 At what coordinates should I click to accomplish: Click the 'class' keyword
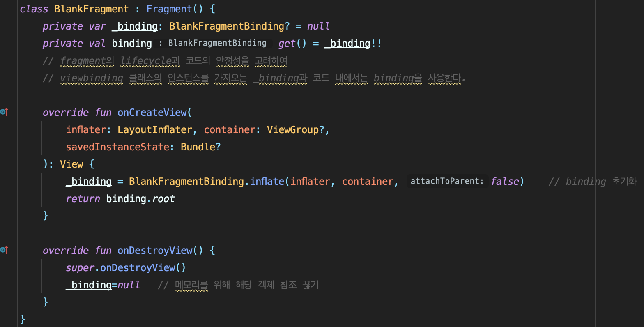pyautogui.click(x=34, y=9)
